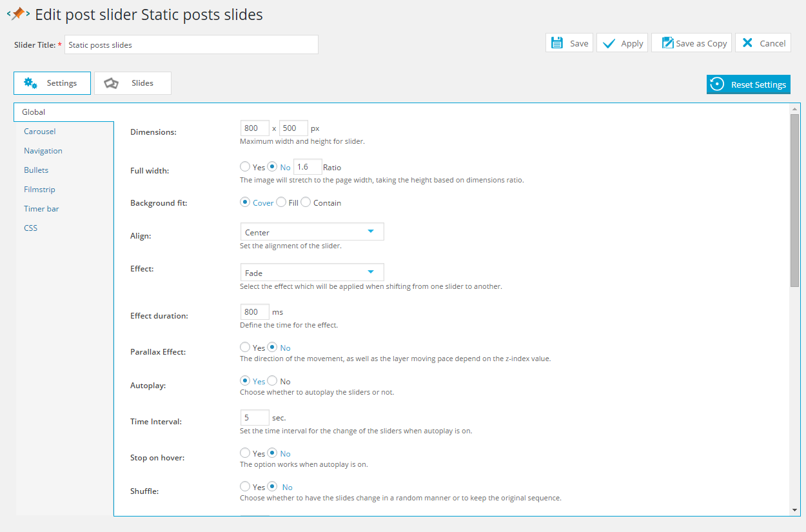This screenshot has width=806, height=532.
Task: Click the Save as Copy icon
Action: (667, 43)
